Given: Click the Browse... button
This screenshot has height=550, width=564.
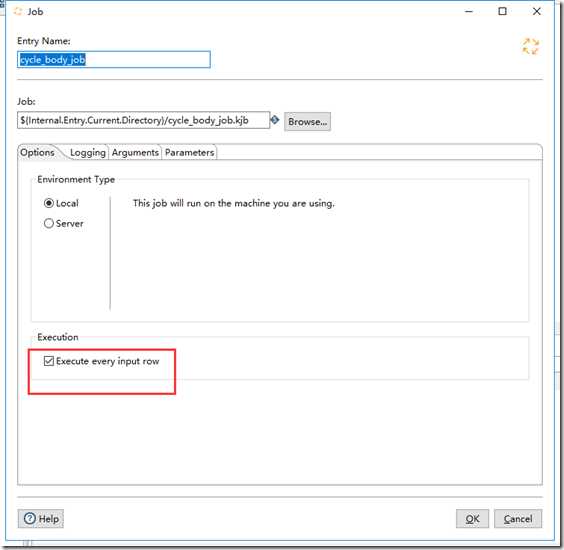Looking at the screenshot, I should (x=308, y=122).
